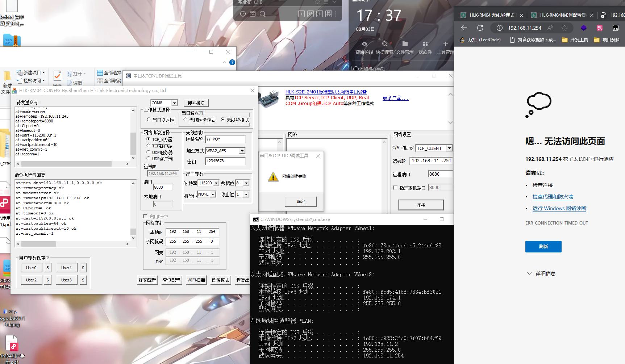Open the 加密方式 WPA2_AES dropdown
Viewport: 625px width, 364px height.
pos(242,151)
